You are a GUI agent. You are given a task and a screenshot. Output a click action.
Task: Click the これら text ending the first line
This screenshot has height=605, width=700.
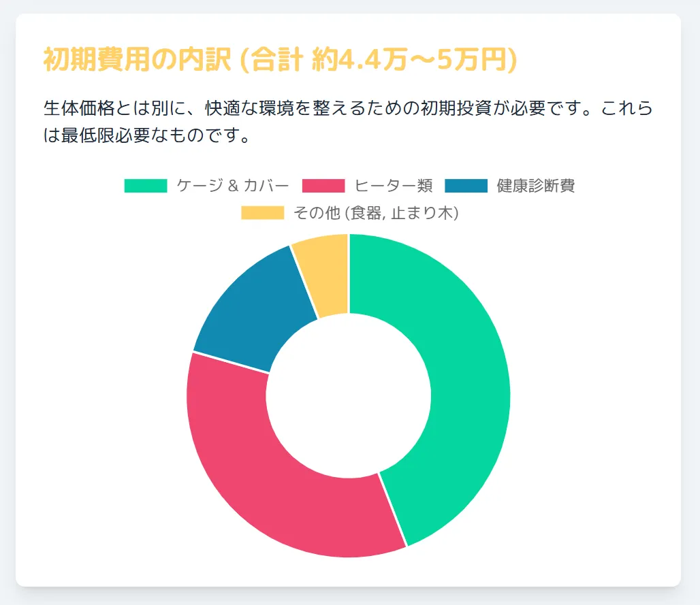point(627,108)
